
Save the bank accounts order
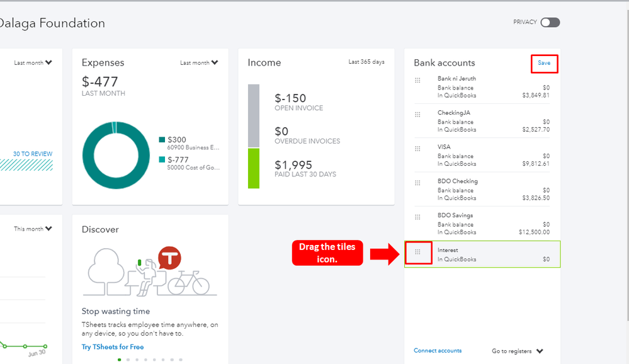click(x=544, y=63)
